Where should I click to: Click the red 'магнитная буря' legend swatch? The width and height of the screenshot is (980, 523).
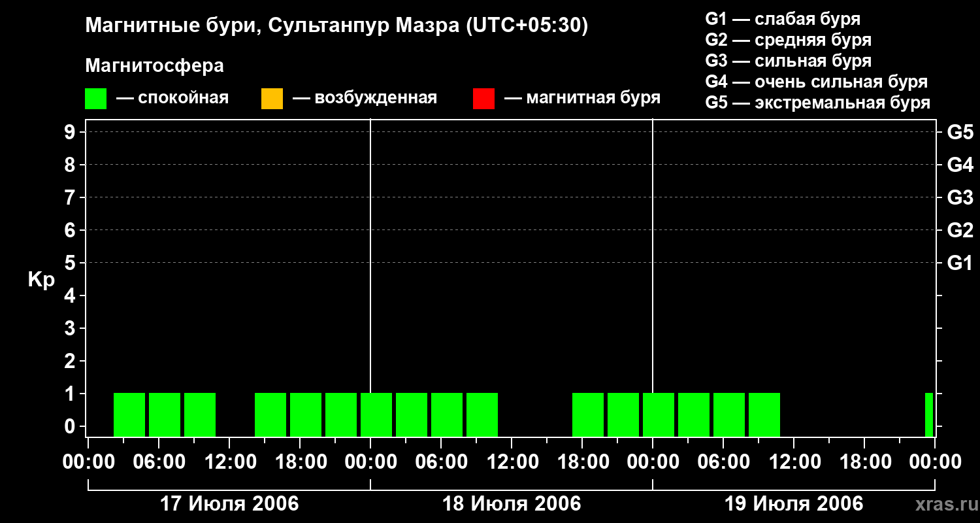(483, 99)
